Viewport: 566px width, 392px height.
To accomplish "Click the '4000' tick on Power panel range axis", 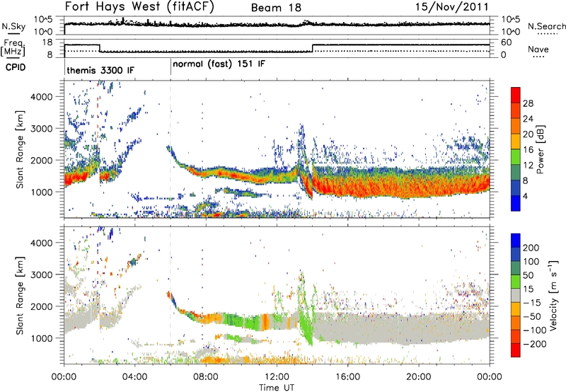I will 41,97.
